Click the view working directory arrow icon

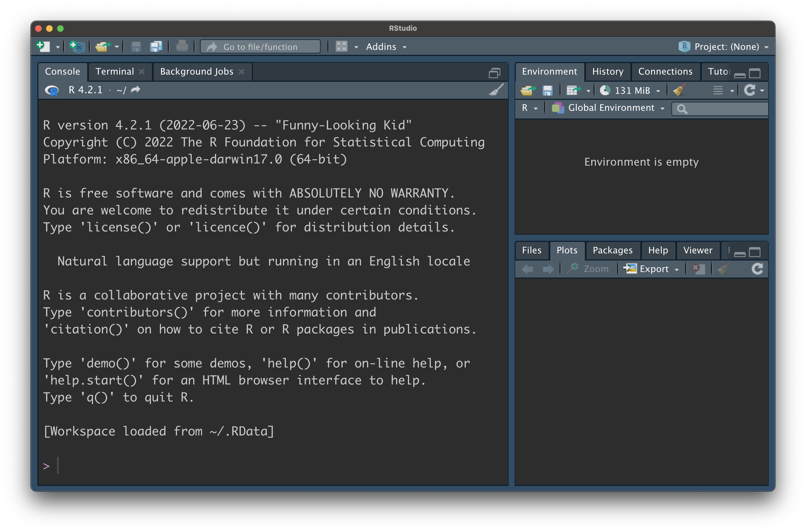136,90
